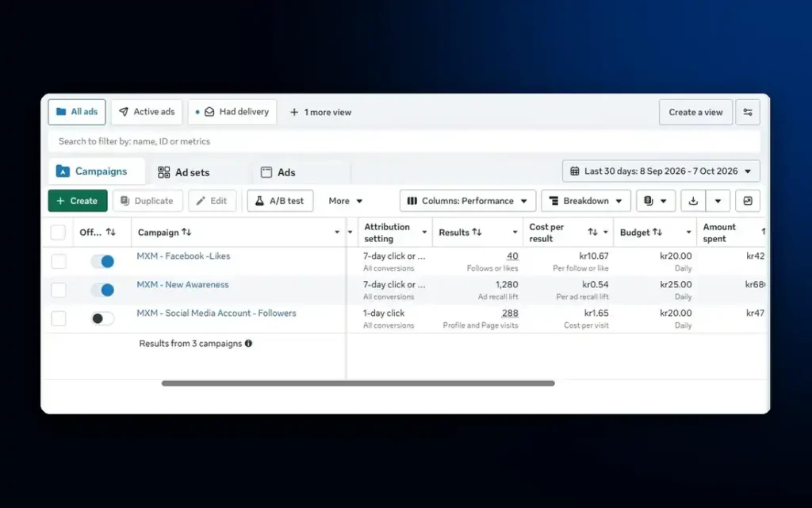Click the 40 results value link
This screenshot has height=508, width=812.
512,256
